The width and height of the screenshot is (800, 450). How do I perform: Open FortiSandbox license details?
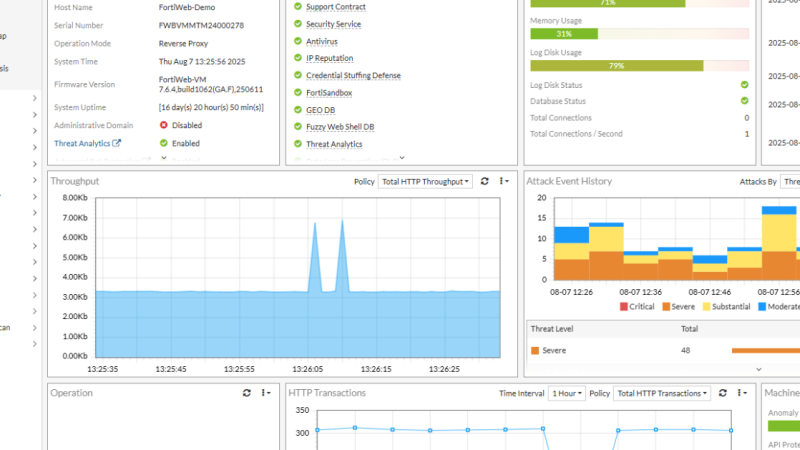[329, 93]
